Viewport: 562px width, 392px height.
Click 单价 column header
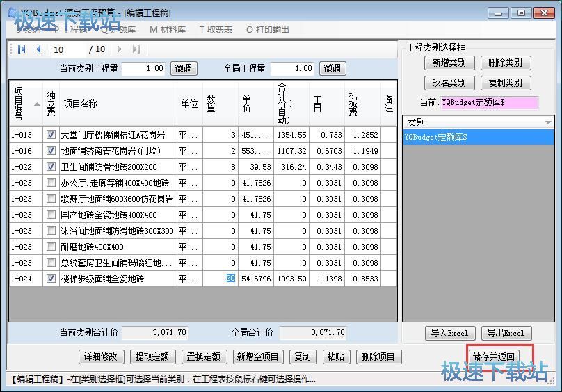coord(256,104)
